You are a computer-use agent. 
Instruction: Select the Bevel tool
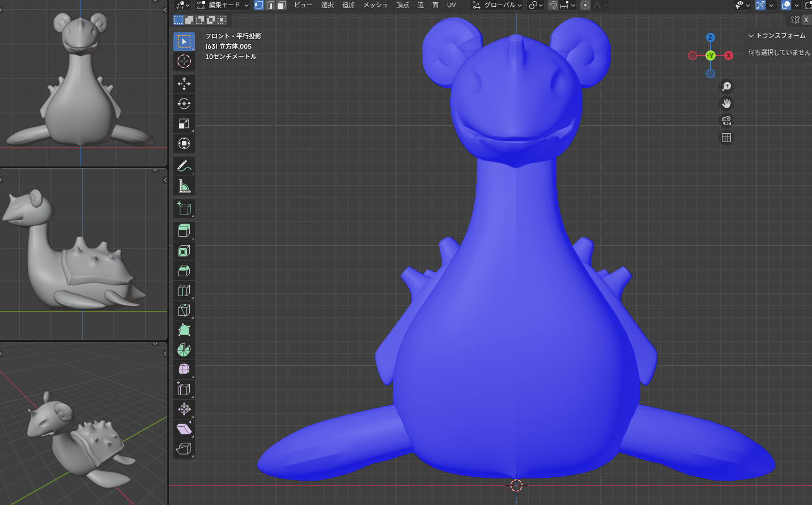pyautogui.click(x=184, y=271)
